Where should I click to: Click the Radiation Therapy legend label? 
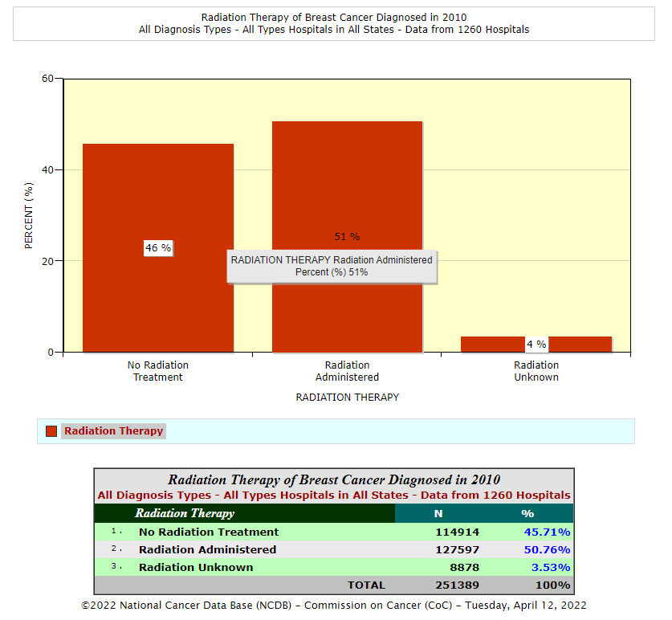pos(113,431)
